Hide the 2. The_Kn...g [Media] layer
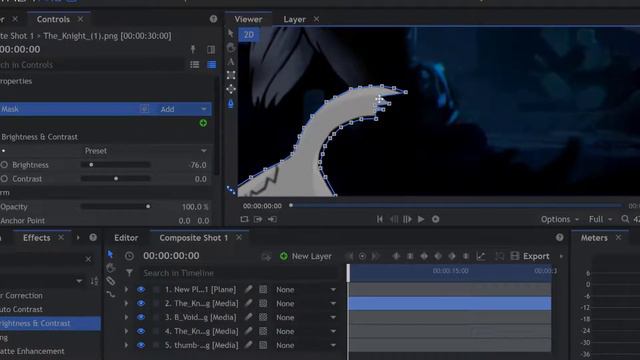Viewport: 640px width, 360px height. [141, 303]
